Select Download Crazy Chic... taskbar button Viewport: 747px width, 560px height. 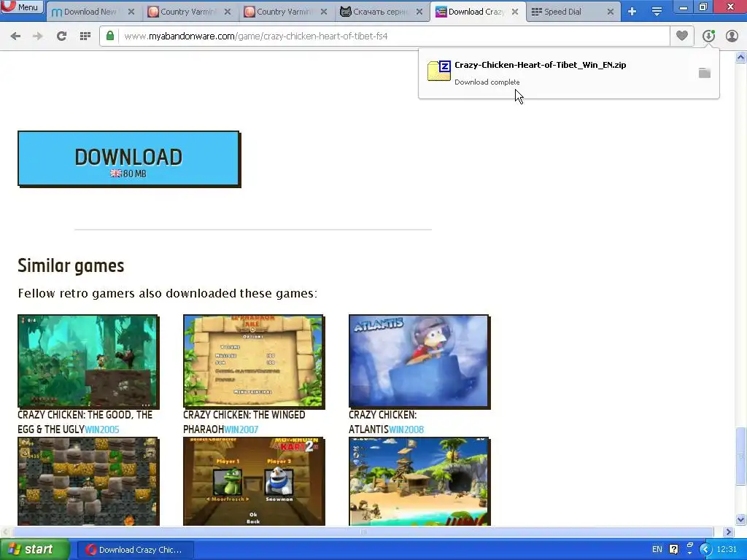pyautogui.click(x=136, y=550)
